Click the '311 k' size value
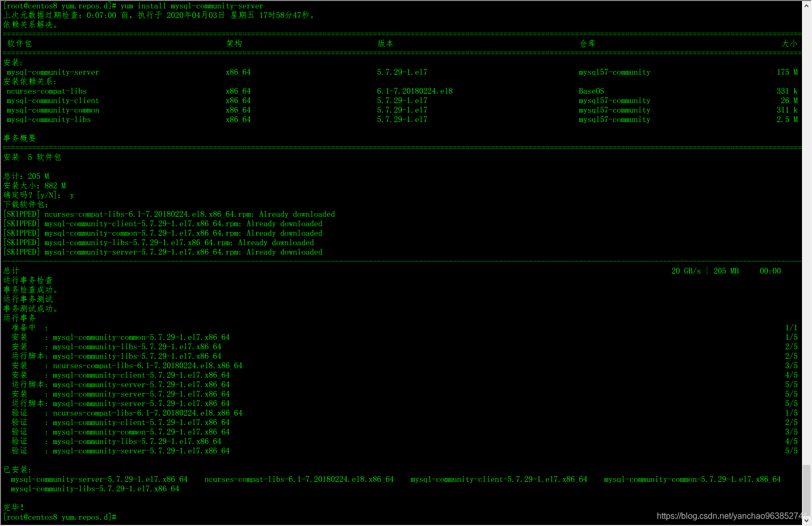This screenshot has width=812, height=526. tap(787, 110)
